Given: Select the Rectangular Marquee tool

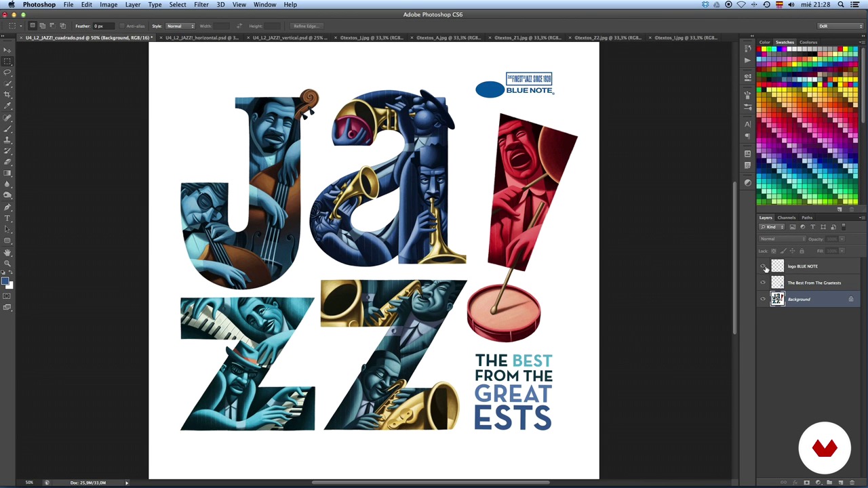Looking at the screenshot, I should point(7,61).
